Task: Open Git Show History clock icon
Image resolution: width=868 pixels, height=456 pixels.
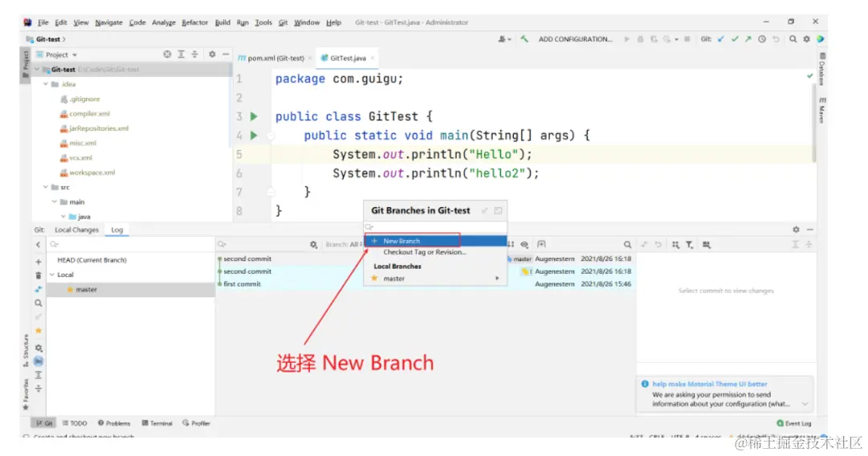Action: 762,39
